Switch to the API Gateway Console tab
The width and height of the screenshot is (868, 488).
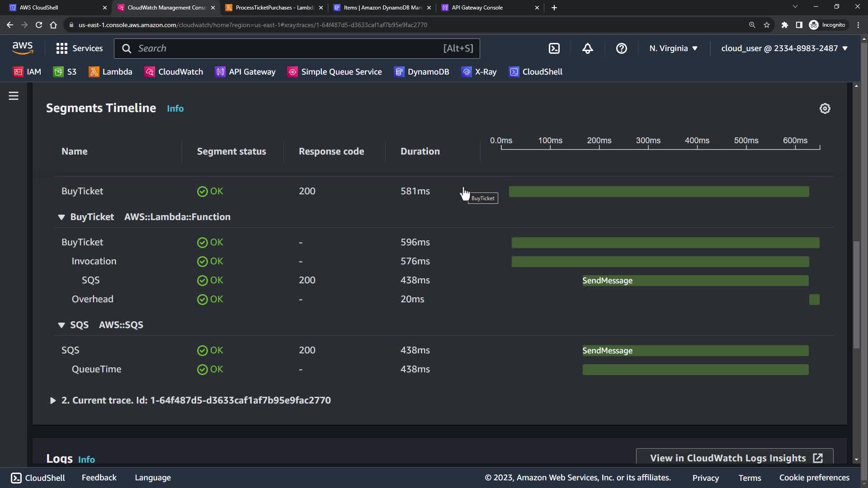[486, 8]
